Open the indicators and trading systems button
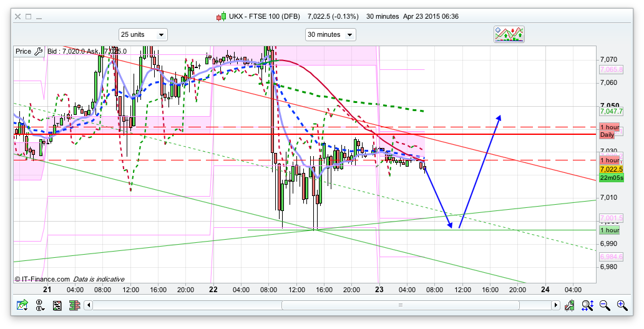Screen dimensions: 644x329 point(509,34)
